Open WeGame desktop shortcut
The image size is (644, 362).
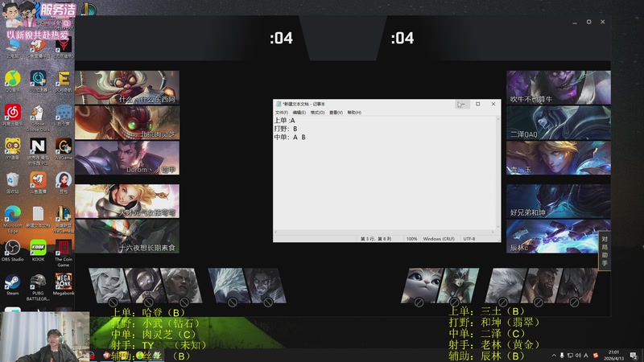pyautogui.click(x=64, y=149)
